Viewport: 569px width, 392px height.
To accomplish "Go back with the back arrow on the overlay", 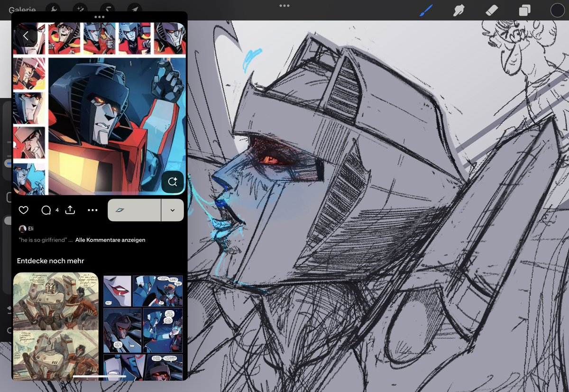I will pyautogui.click(x=27, y=35).
